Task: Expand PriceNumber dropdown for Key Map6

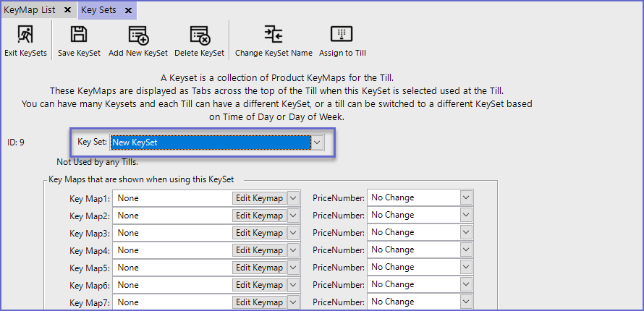Action: click(x=465, y=285)
